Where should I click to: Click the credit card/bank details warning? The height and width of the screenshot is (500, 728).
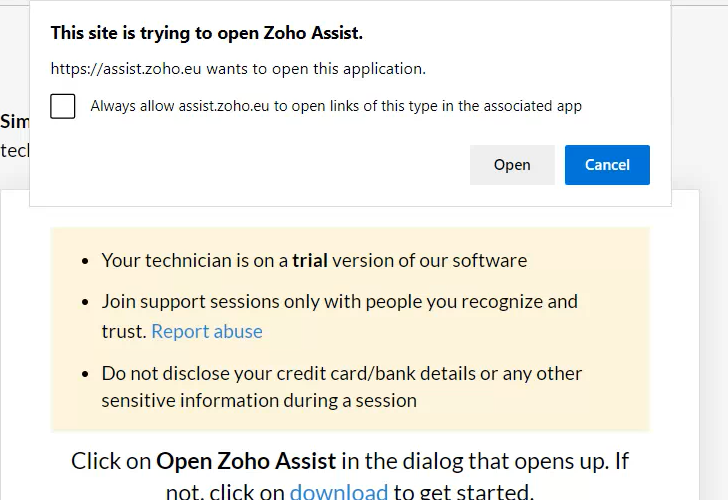341,373
